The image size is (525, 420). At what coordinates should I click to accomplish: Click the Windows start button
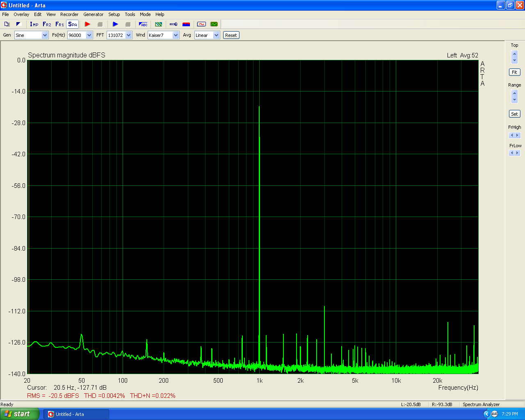point(20,414)
